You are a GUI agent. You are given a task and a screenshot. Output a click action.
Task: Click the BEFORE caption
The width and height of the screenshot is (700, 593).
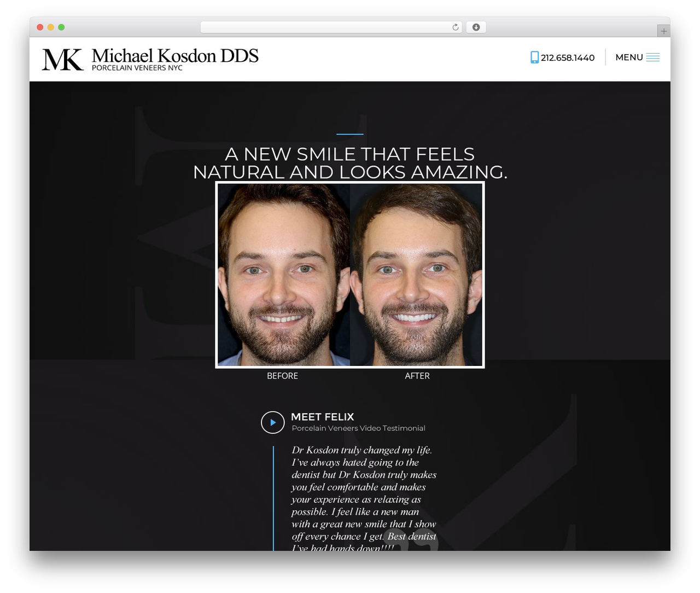click(282, 376)
